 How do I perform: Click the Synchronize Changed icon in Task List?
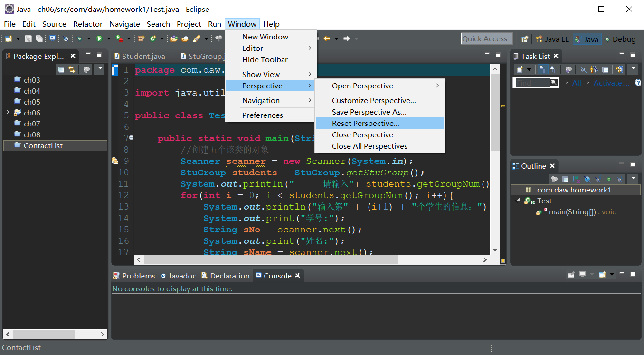[619, 69]
